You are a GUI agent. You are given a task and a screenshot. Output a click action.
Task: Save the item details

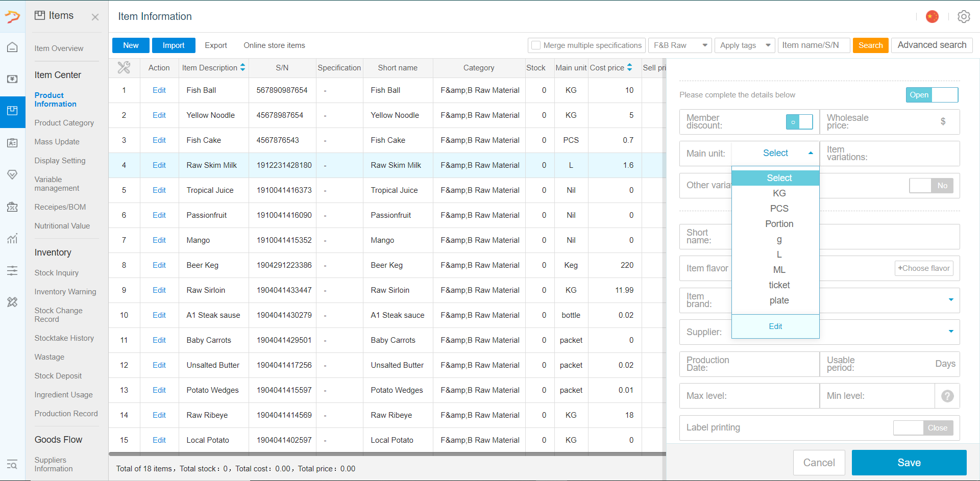pos(909,463)
